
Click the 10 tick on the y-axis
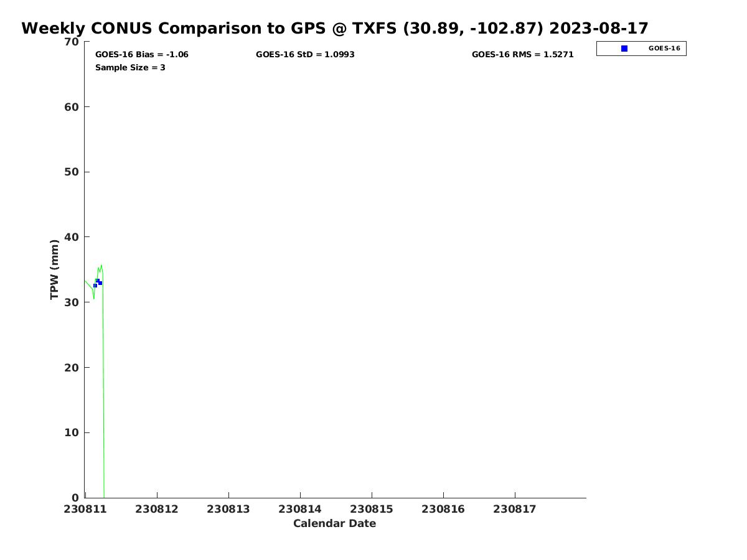pos(72,433)
